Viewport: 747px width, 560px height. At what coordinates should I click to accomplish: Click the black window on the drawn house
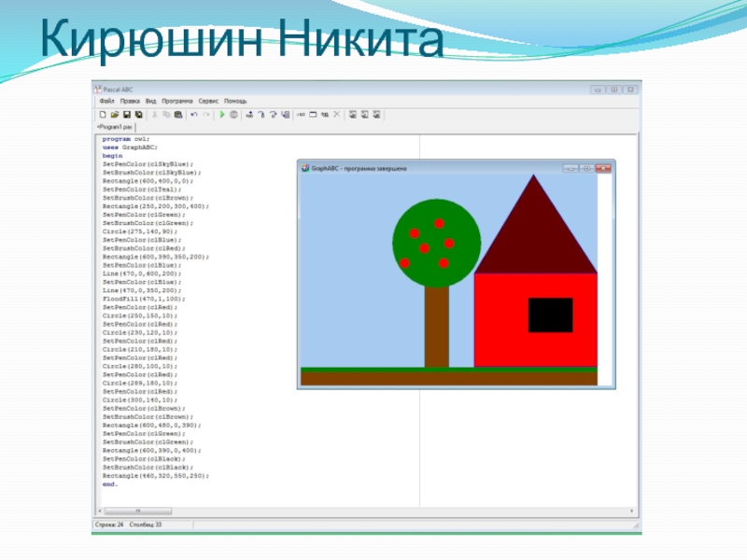pos(550,315)
